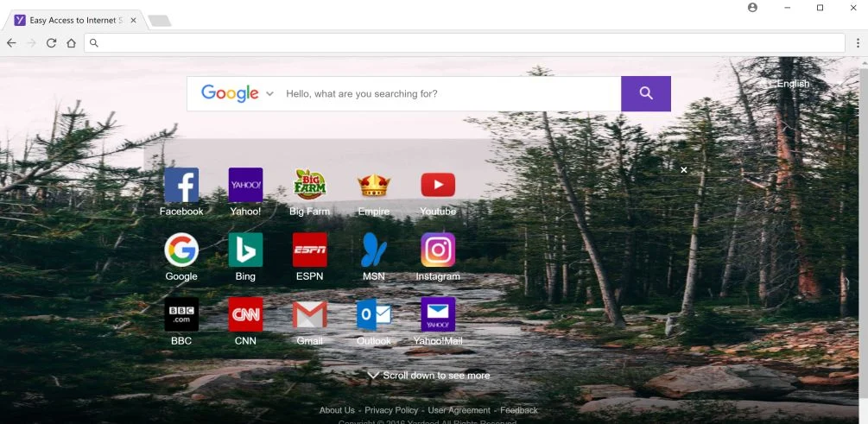Open the Facebook shortcut icon
Screen dimensions: 868x424
181,185
